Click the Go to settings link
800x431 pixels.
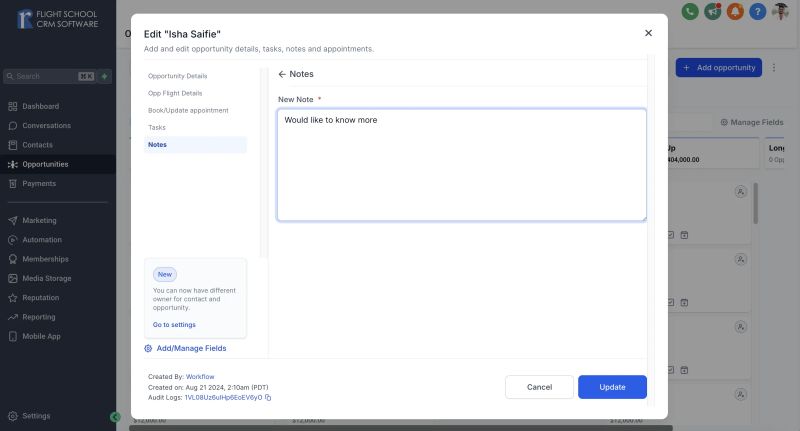[174, 325]
